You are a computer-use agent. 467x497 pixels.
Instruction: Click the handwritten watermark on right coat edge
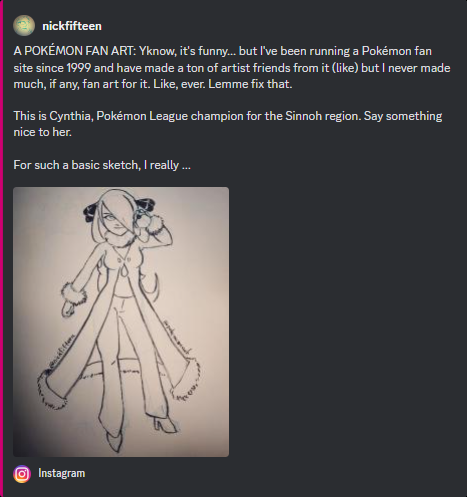(177, 337)
